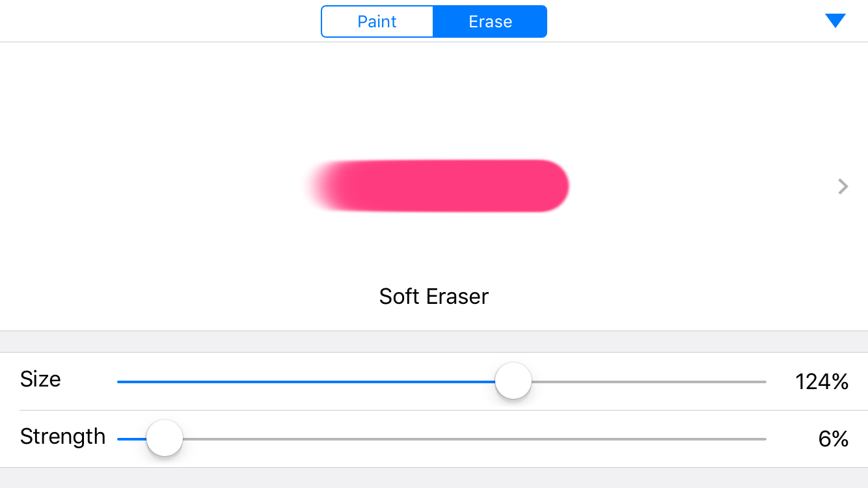Switch to the Paint mode segment

pos(377,21)
